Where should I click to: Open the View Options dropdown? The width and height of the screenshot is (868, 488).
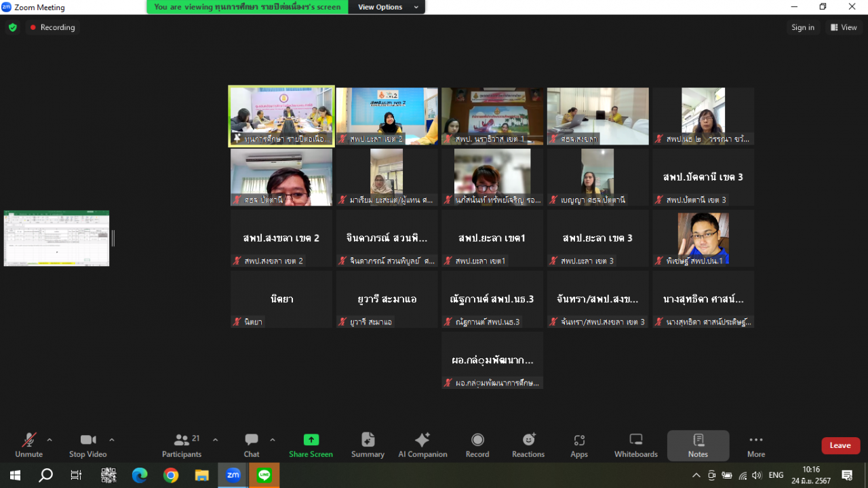pos(387,7)
